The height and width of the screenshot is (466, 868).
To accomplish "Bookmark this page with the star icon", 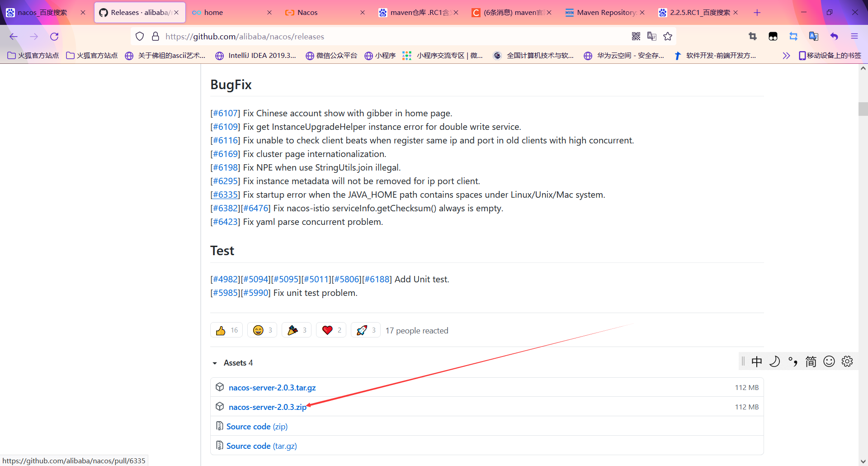I will [x=668, y=36].
